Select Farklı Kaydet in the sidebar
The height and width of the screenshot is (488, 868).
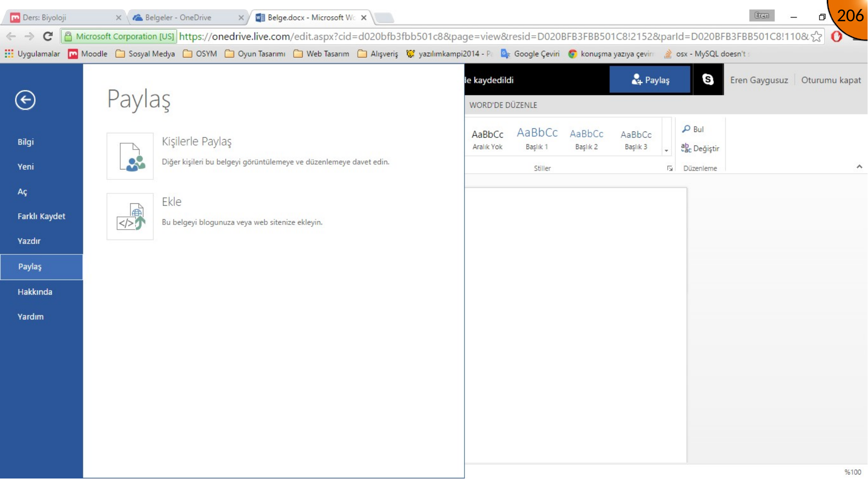[x=42, y=216]
